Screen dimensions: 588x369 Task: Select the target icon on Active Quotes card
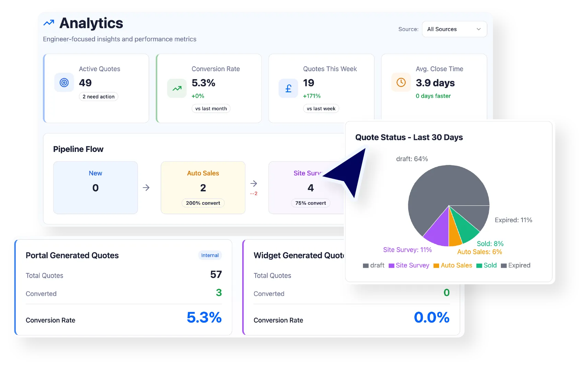click(64, 82)
